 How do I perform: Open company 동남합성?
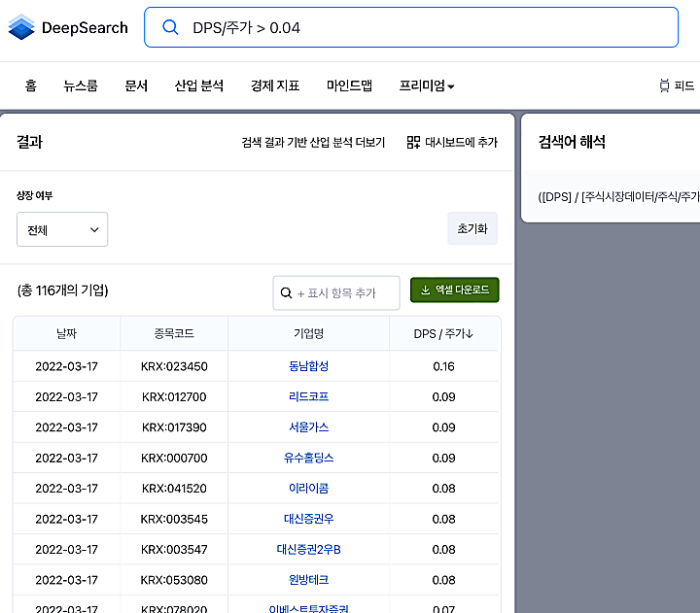click(308, 366)
